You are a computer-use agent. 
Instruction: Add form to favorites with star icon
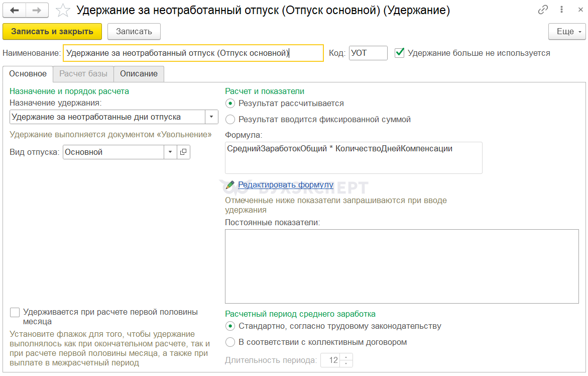[63, 10]
